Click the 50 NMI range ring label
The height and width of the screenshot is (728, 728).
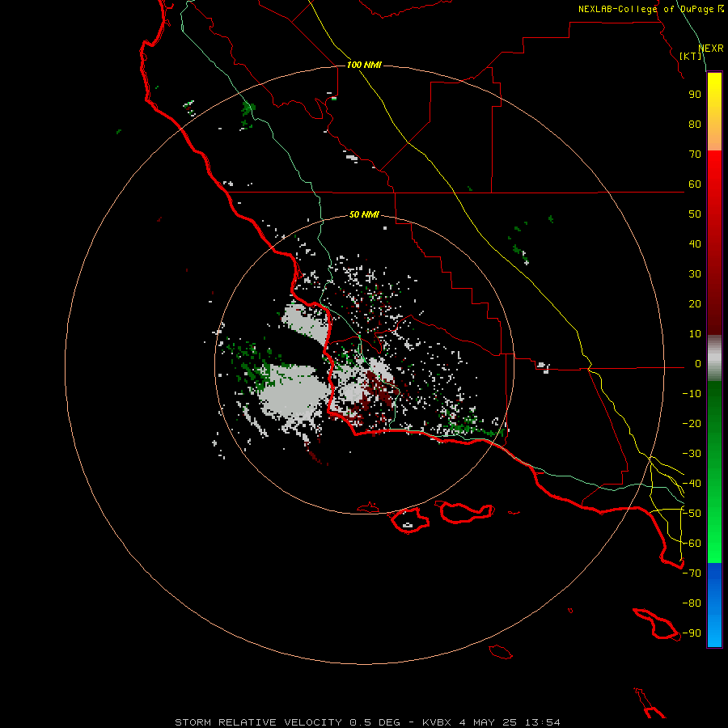pos(364,214)
